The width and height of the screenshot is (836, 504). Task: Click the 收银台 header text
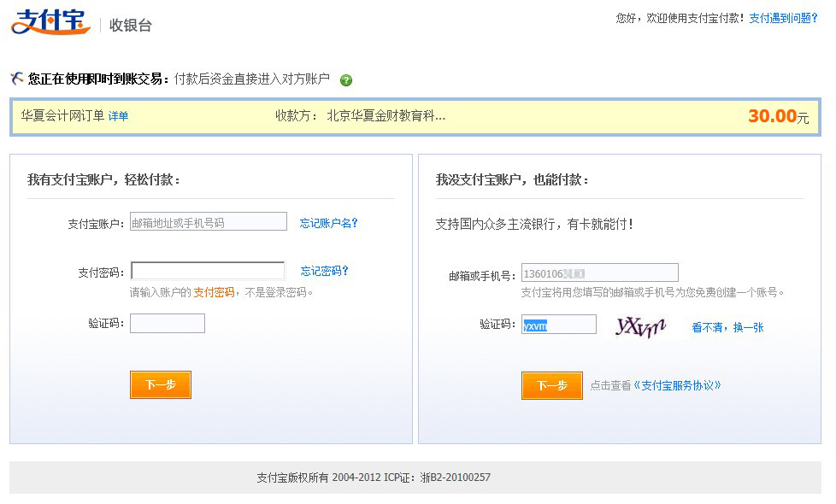coord(131,25)
